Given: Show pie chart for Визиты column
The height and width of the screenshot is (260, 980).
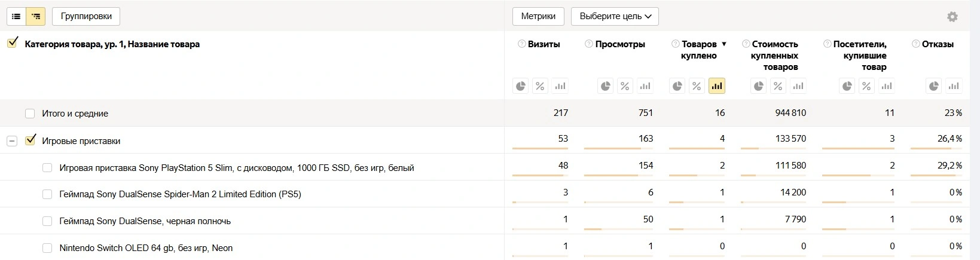Looking at the screenshot, I should [x=521, y=86].
